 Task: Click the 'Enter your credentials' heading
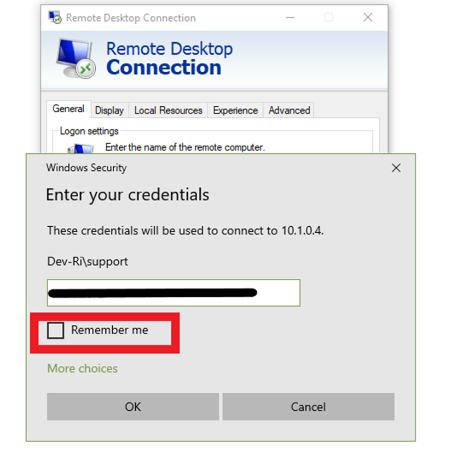click(128, 194)
